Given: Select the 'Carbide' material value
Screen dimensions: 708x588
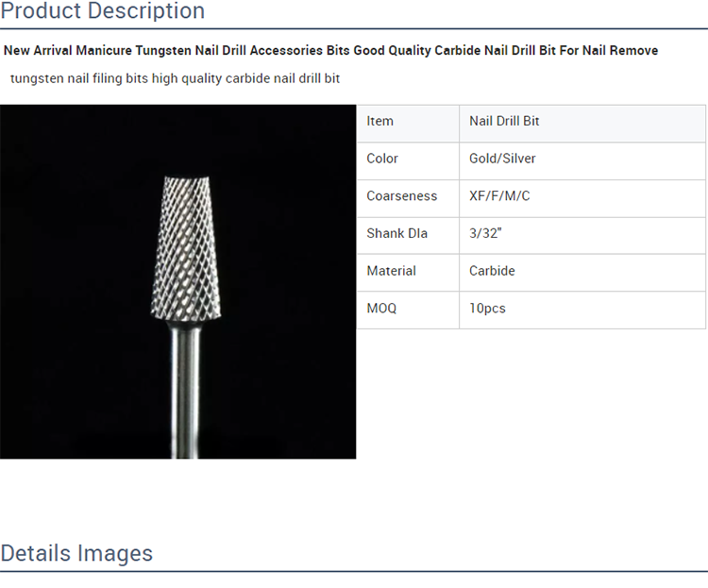Looking at the screenshot, I should click(492, 271).
